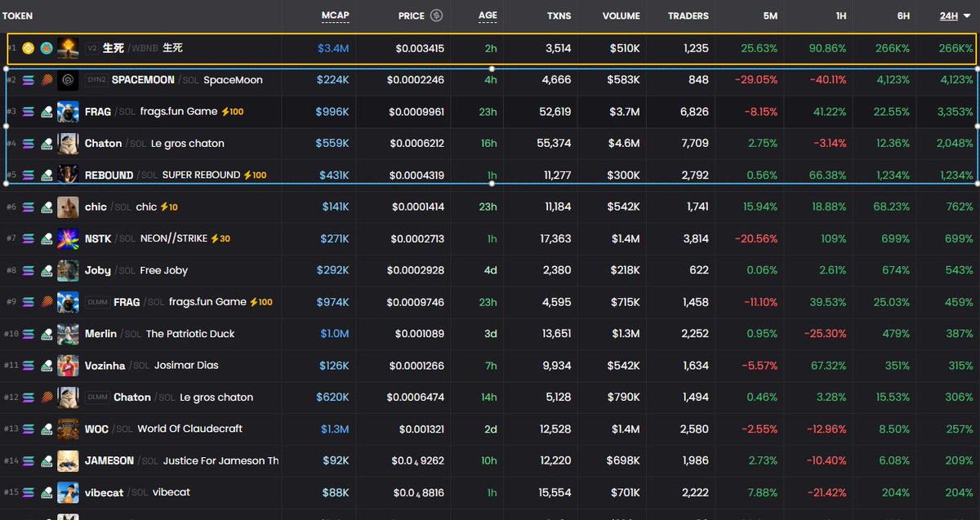Image resolution: width=980 pixels, height=520 pixels.
Task: Click the 55,374 transactions value
Action: (553, 144)
